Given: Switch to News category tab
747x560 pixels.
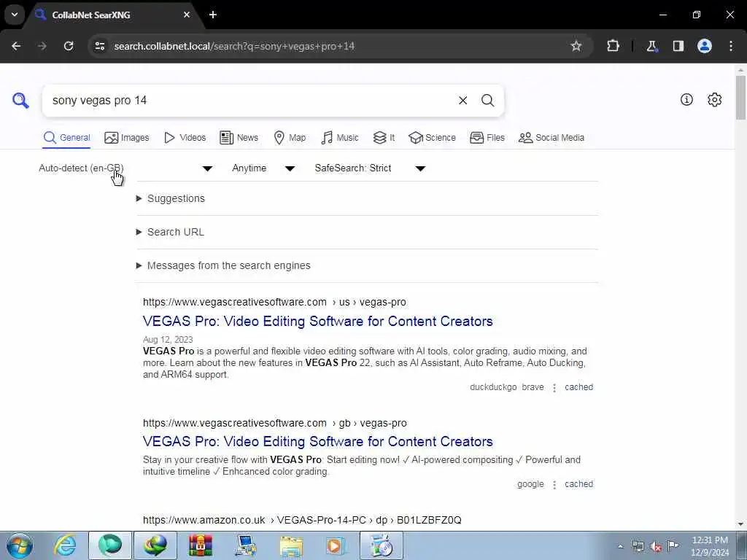Looking at the screenshot, I should click(x=239, y=138).
